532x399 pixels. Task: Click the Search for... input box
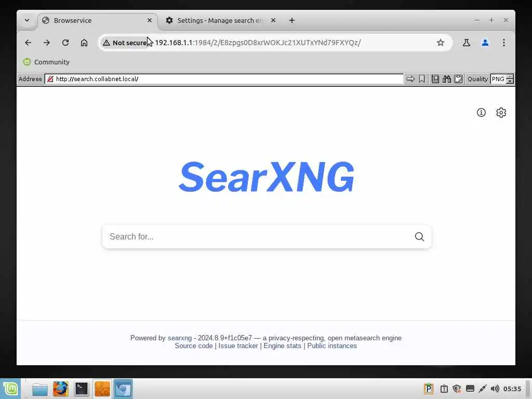point(258,236)
